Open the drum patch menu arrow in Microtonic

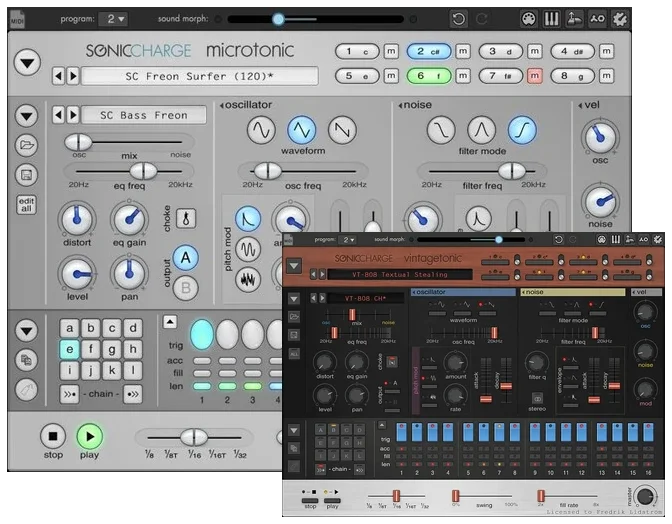pos(27,116)
